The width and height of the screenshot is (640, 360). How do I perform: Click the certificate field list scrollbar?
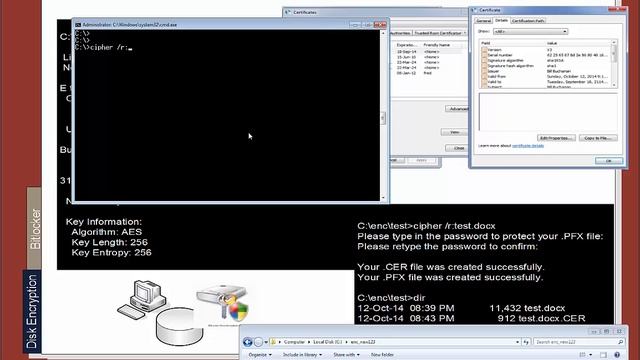click(614, 63)
